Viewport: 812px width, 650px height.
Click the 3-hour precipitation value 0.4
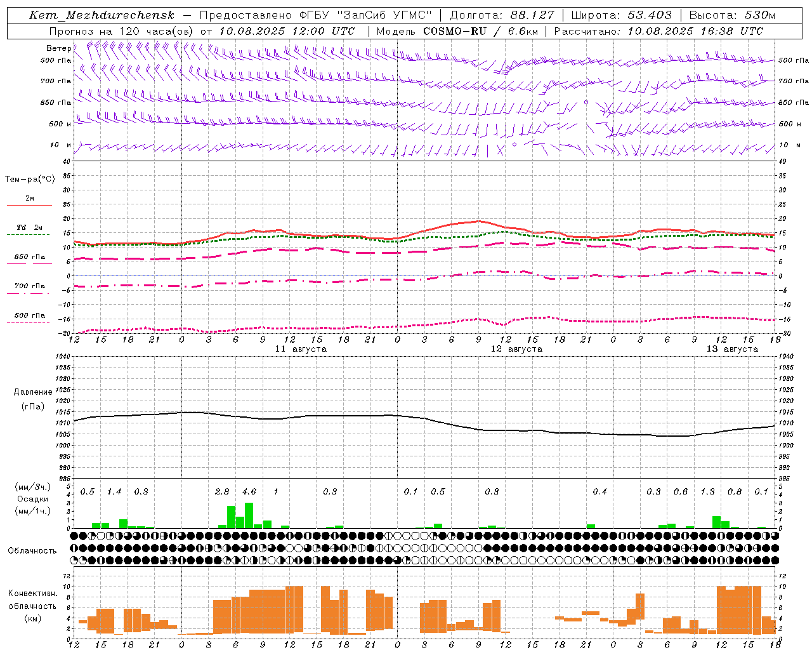pos(599,492)
